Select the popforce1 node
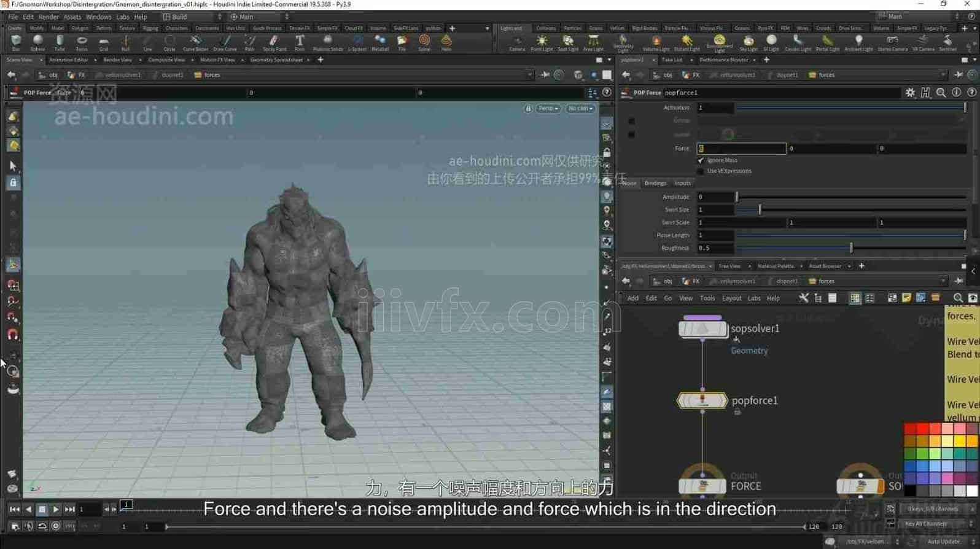 coord(702,401)
